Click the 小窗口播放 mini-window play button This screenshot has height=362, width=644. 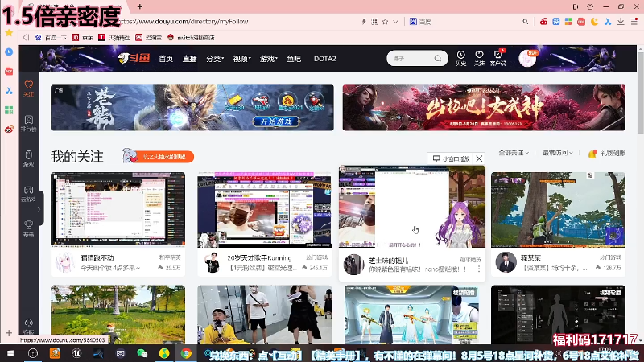[x=452, y=158]
